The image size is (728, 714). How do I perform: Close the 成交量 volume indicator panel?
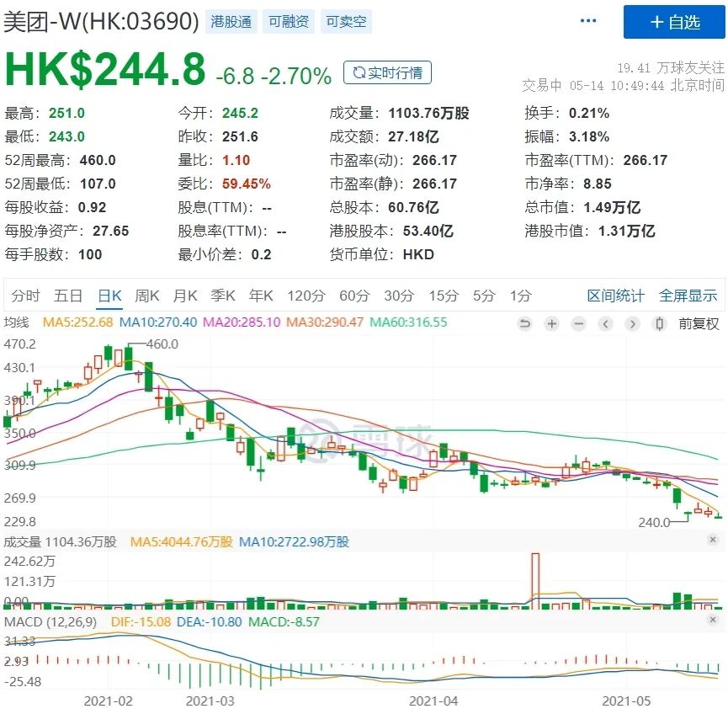tap(713, 540)
